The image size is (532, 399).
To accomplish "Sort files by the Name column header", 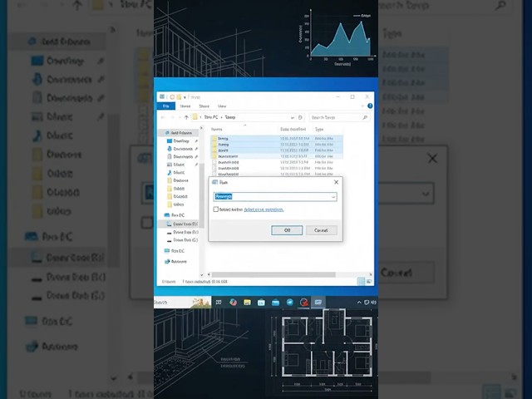I will pos(217,130).
